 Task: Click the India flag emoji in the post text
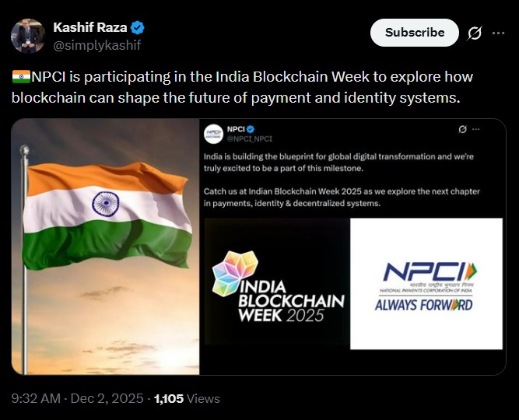click(x=20, y=78)
